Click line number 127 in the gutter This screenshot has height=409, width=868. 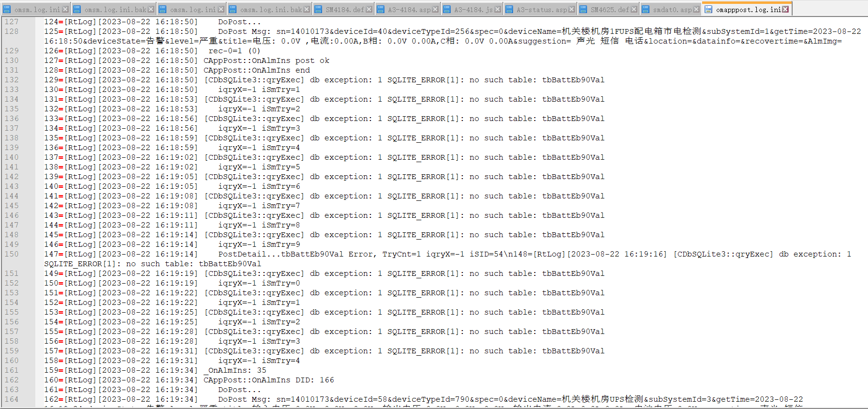12,22
